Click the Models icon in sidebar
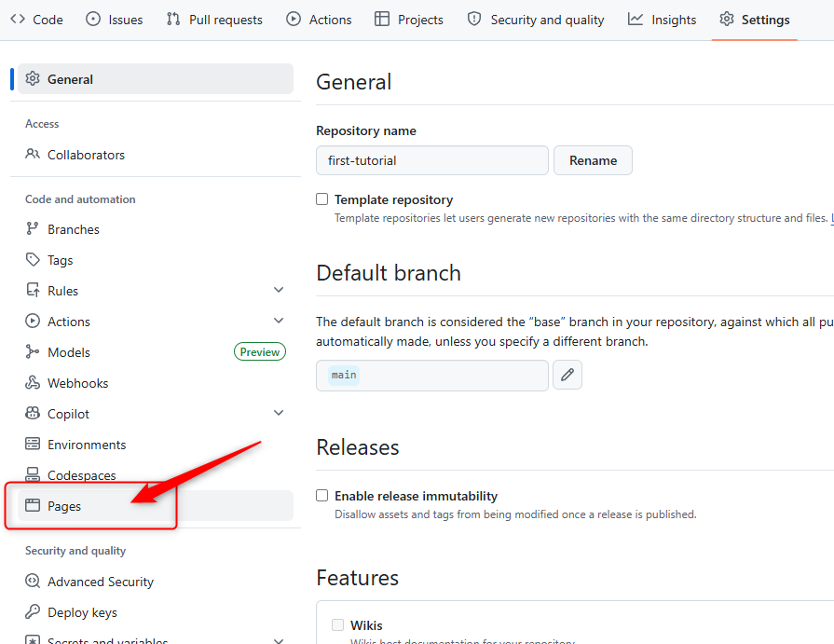Image resolution: width=834 pixels, height=644 pixels. coord(33,352)
